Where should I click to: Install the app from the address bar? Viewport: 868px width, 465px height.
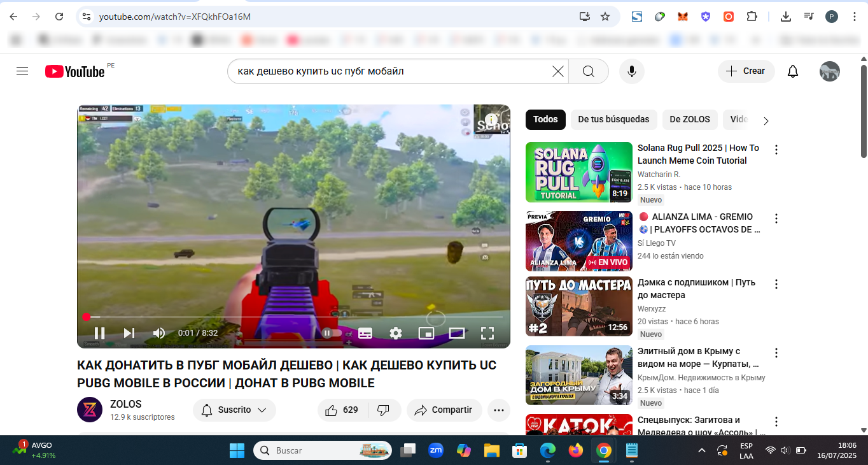click(584, 17)
